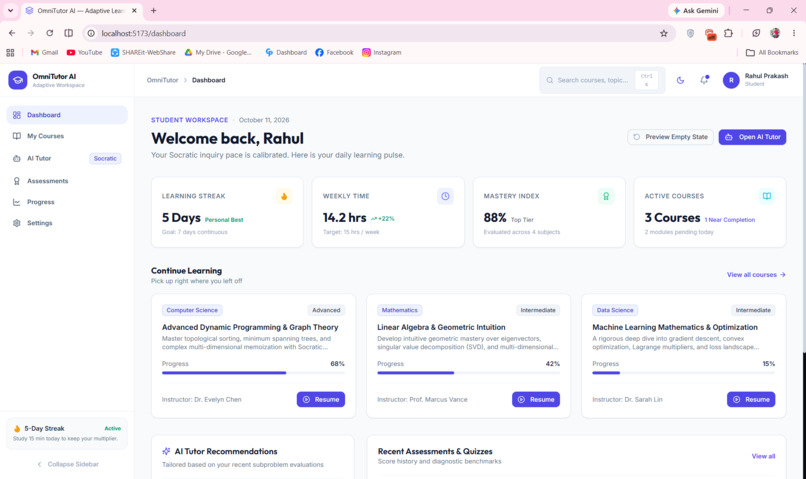Click Instructor: Dr. Evelyn Chen text
The height and width of the screenshot is (479, 806).
click(x=202, y=399)
